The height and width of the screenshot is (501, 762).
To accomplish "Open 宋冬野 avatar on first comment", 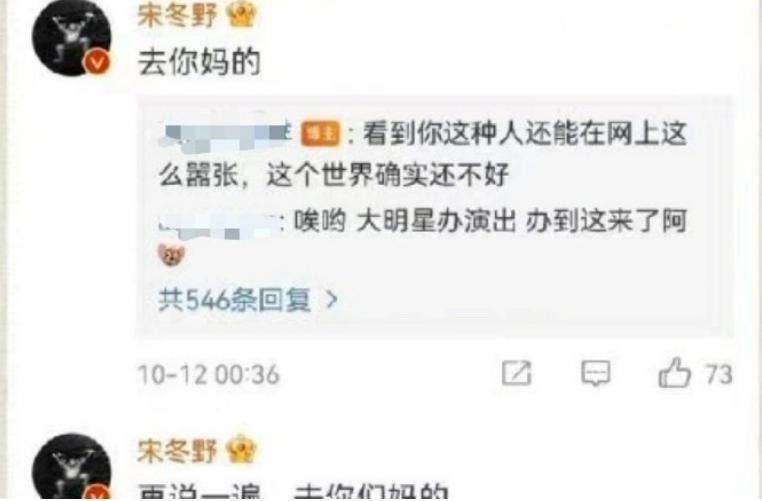I will [72, 39].
